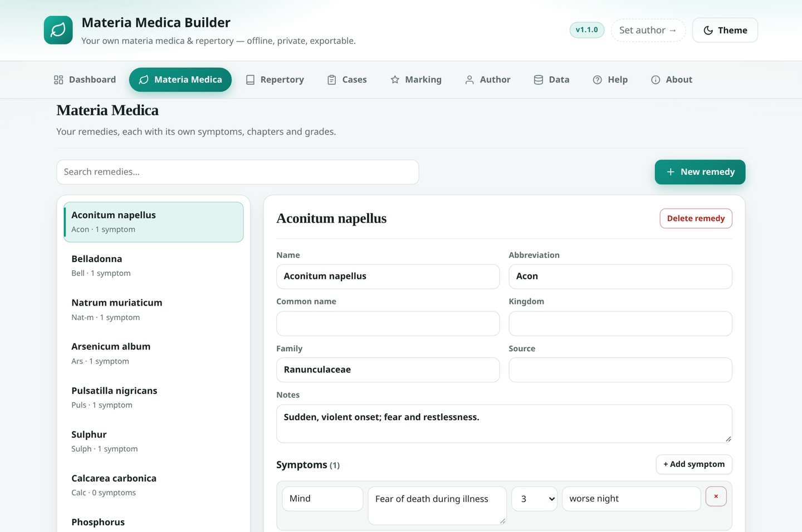Select the Author tab
The image size is (802, 532).
pyautogui.click(x=488, y=80)
